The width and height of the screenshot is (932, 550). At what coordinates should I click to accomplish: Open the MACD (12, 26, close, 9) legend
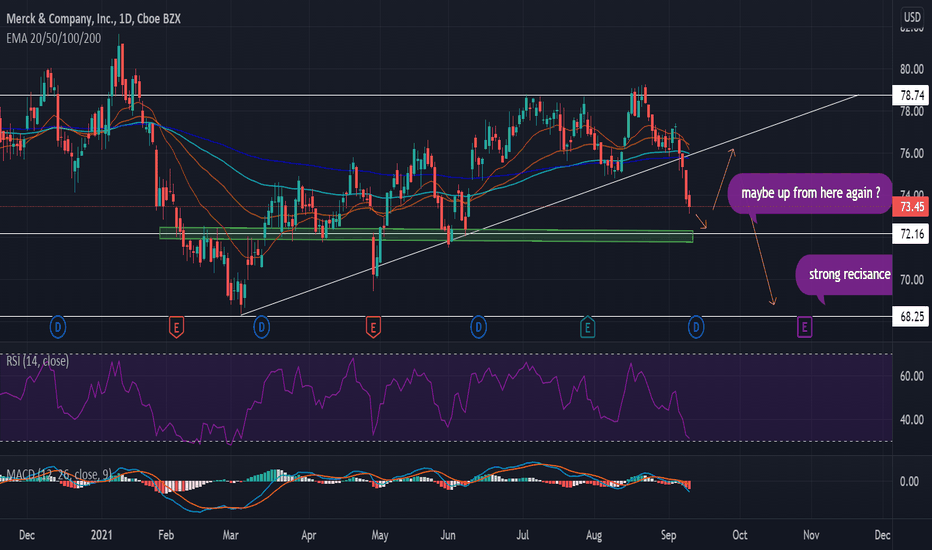[x=59, y=474]
